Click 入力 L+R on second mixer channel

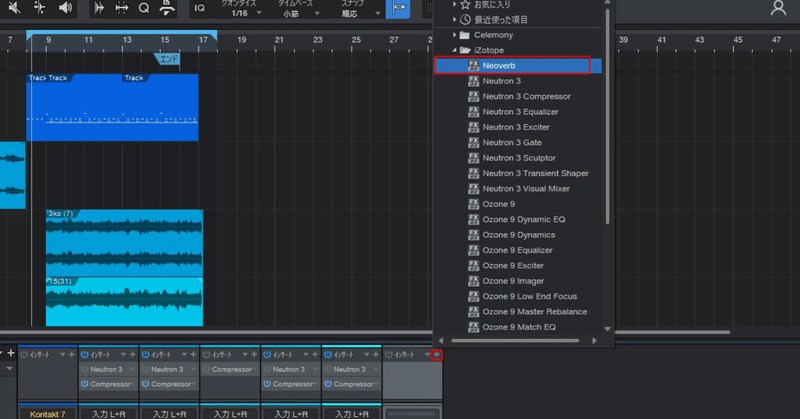pyautogui.click(x=108, y=414)
